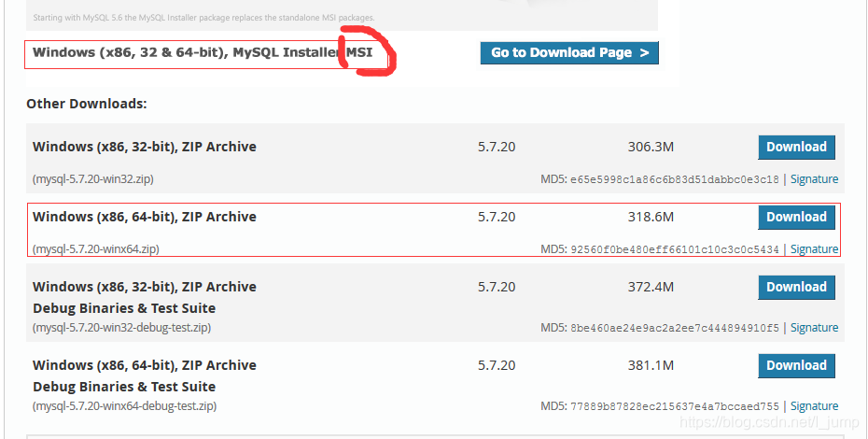Select MD5 hash 77889b87828ec215637e4a7bccaed755
The image size is (868, 439).
(x=674, y=406)
